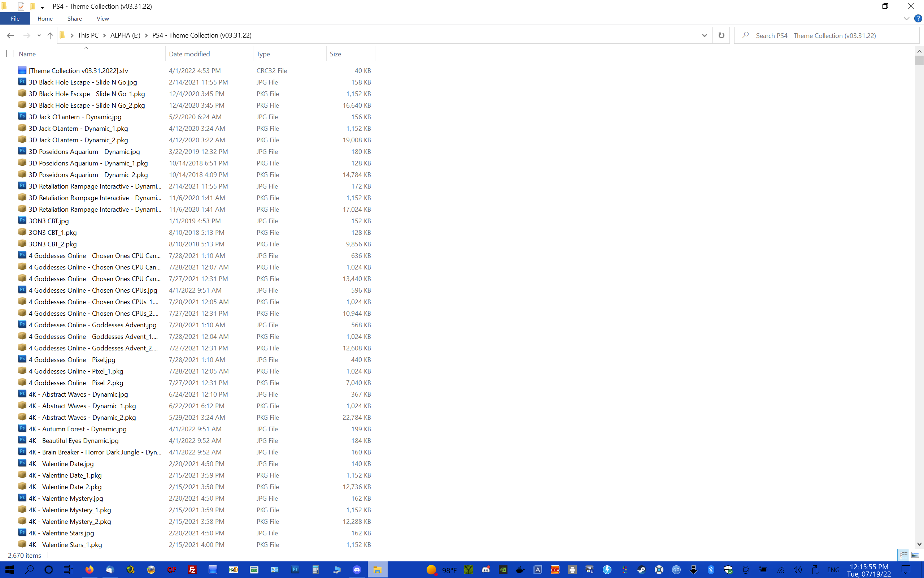Refresh the current folder view

click(x=721, y=35)
